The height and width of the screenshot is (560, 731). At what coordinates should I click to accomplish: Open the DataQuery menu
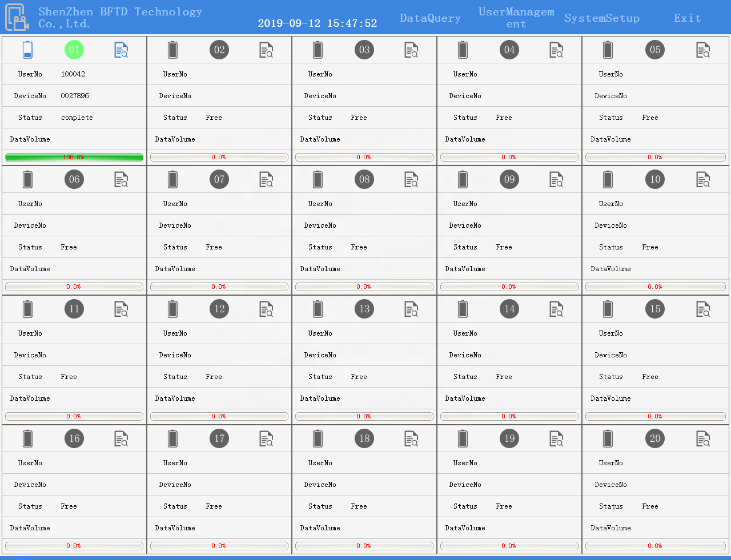coord(430,18)
